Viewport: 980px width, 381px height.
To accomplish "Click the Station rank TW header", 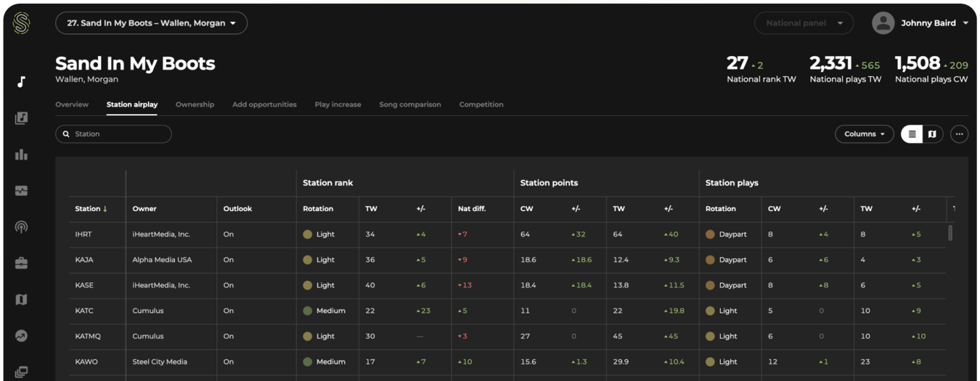I will (371, 209).
